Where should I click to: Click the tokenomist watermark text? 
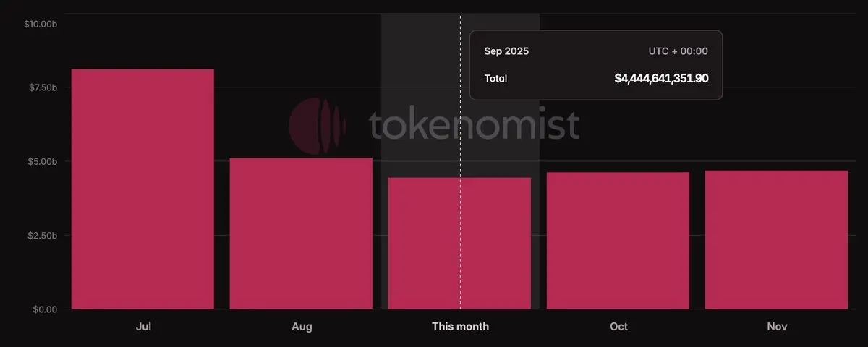click(x=475, y=125)
